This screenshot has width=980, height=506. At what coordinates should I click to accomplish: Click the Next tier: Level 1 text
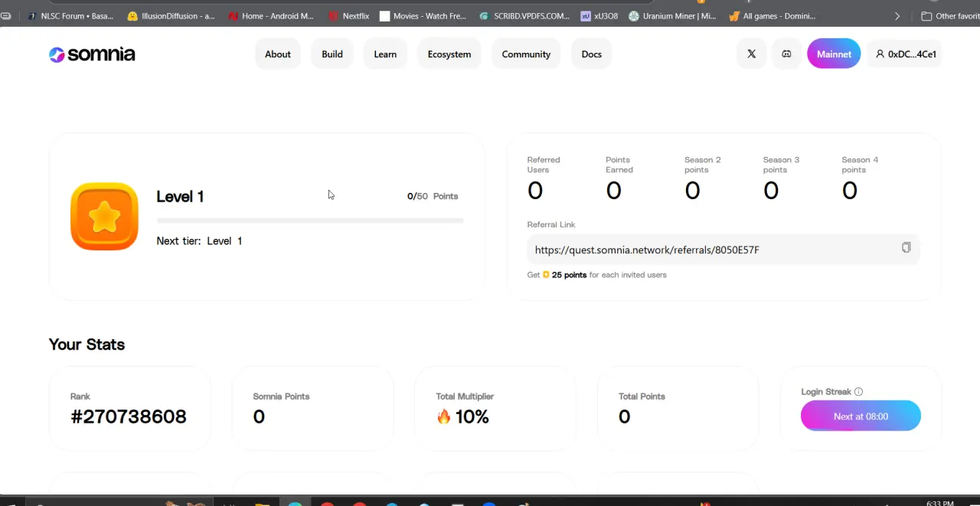point(199,240)
